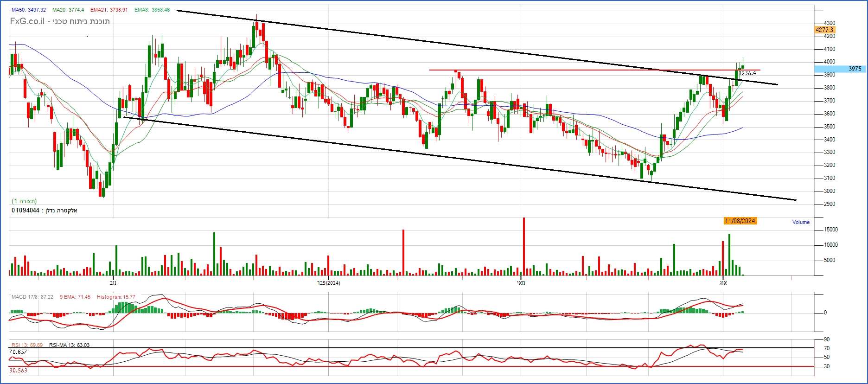The height and width of the screenshot is (384, 868).
Task: Select 10000 on the volume axis
Action: 831,245
